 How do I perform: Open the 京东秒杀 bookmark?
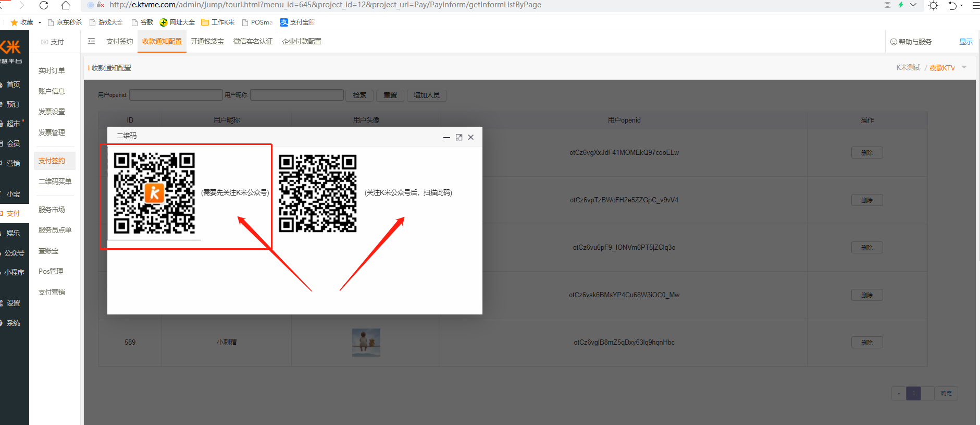(x=65, y=22)
